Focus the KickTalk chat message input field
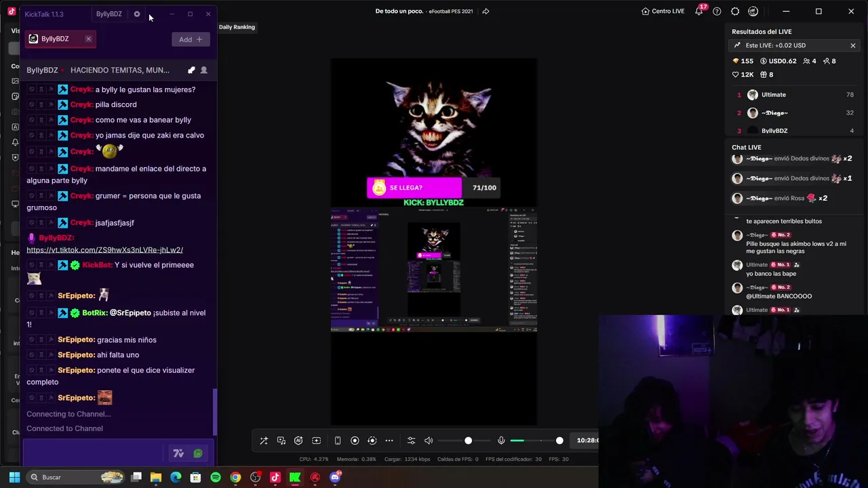The width and height of the screenshot is (868, 488). 93,453
